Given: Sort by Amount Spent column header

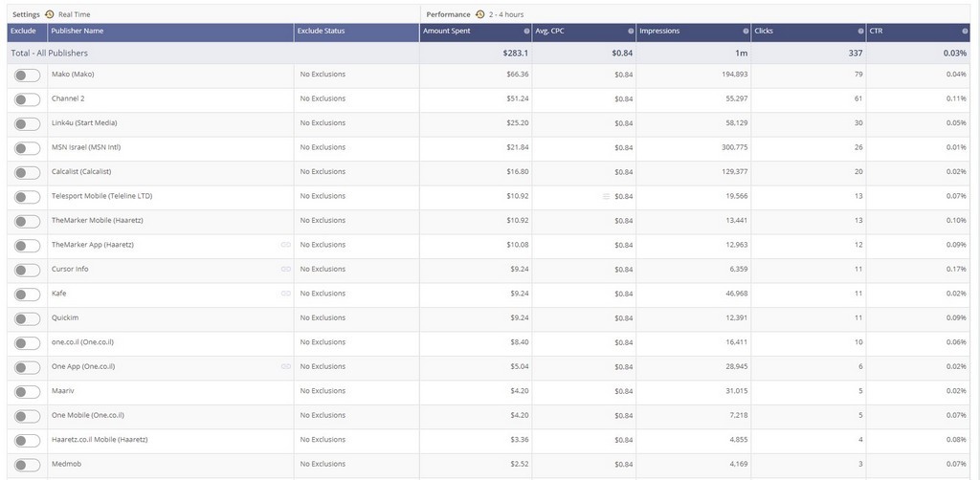Looking at the screenshot, I should (476, 33).
